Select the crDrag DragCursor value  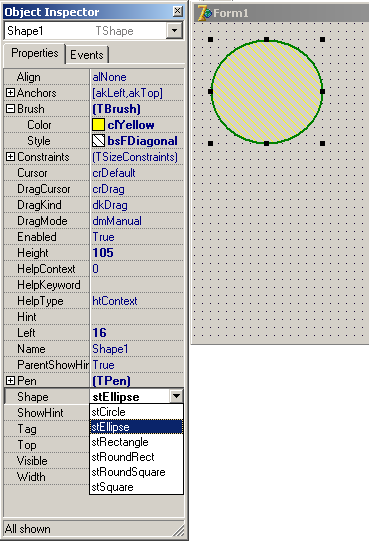tap(108, 189)
